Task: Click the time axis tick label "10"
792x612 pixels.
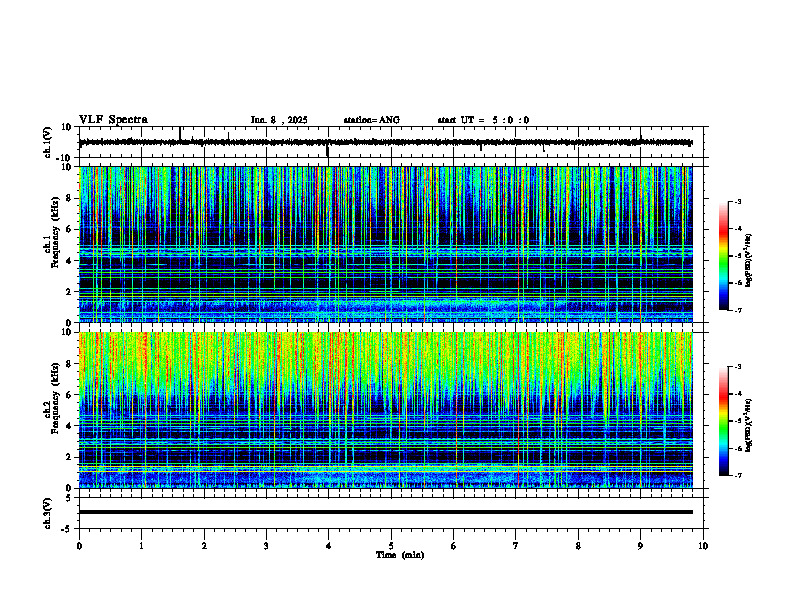Action: pos(703,546)
